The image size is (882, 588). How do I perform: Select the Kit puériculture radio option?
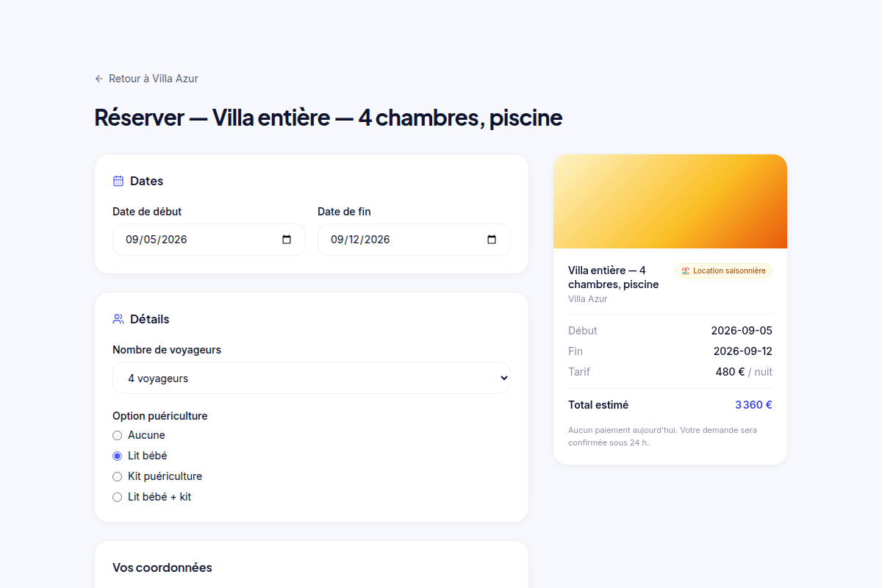click(x=117, y=476)
